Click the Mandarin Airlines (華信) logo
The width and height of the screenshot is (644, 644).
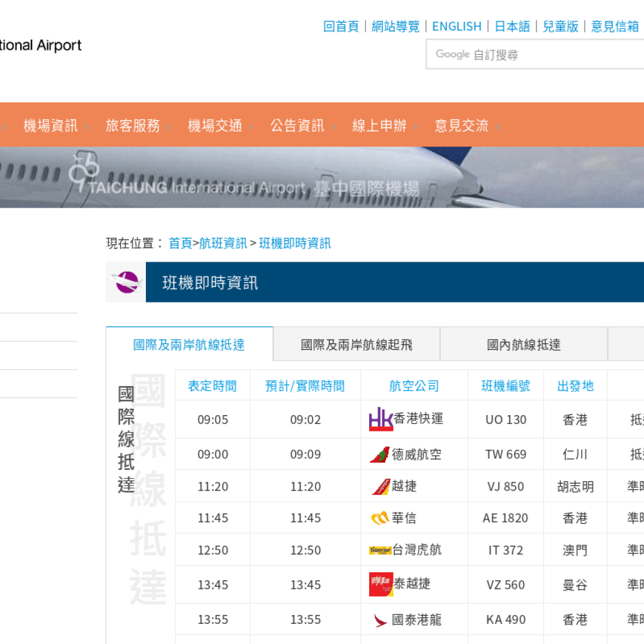(380, 518)
